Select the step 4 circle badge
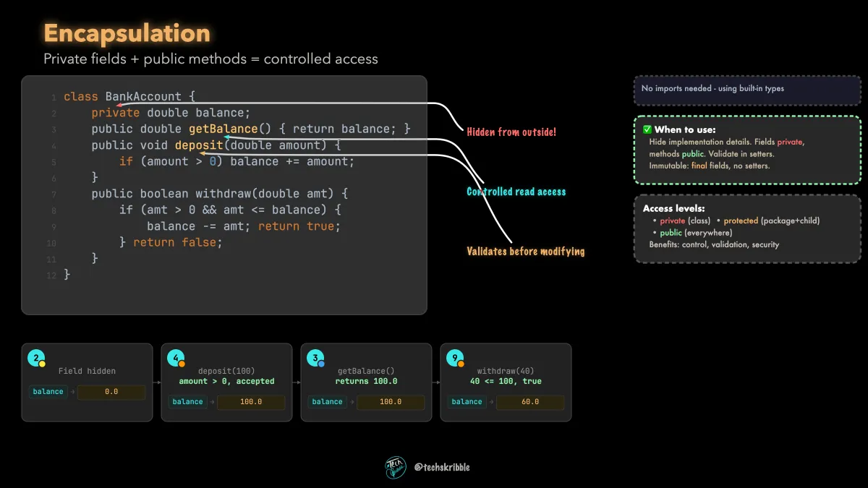Image resolution: width=868 pixels, height=488 pixels. [176, 357]
